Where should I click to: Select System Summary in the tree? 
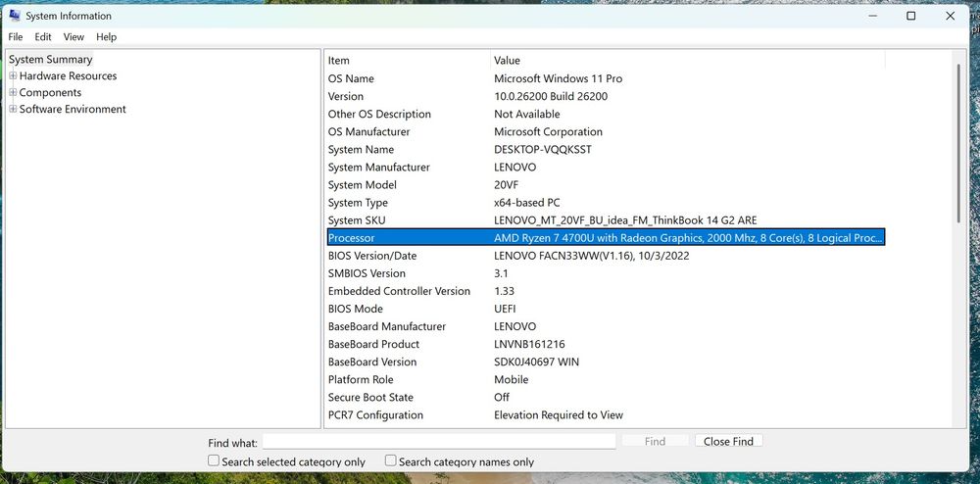click(51, 60)
